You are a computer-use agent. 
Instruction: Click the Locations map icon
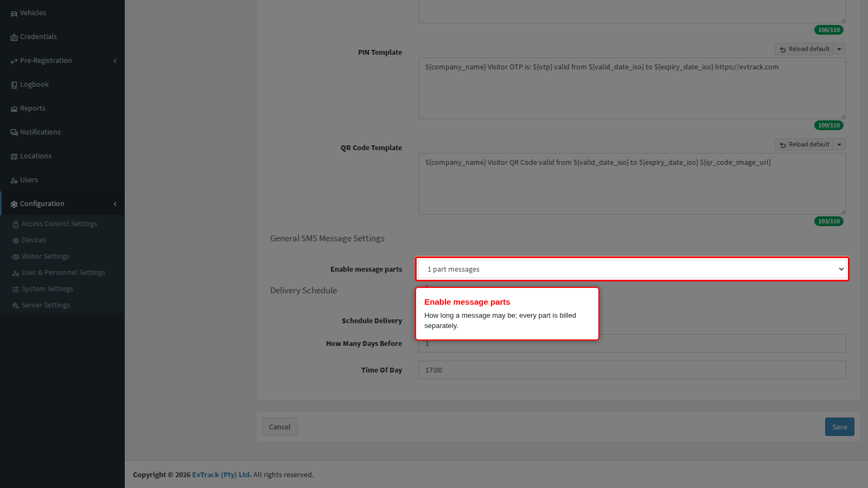coord(14,157)
